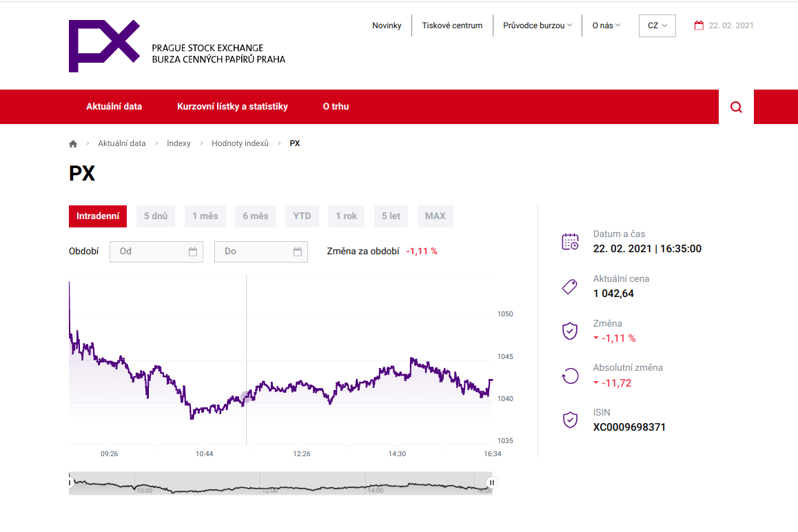Image resolution: width=798 pixels, height=532 pixels.
Task: Open the Průvodce burzou dropdown
Action: coord(538,25)
